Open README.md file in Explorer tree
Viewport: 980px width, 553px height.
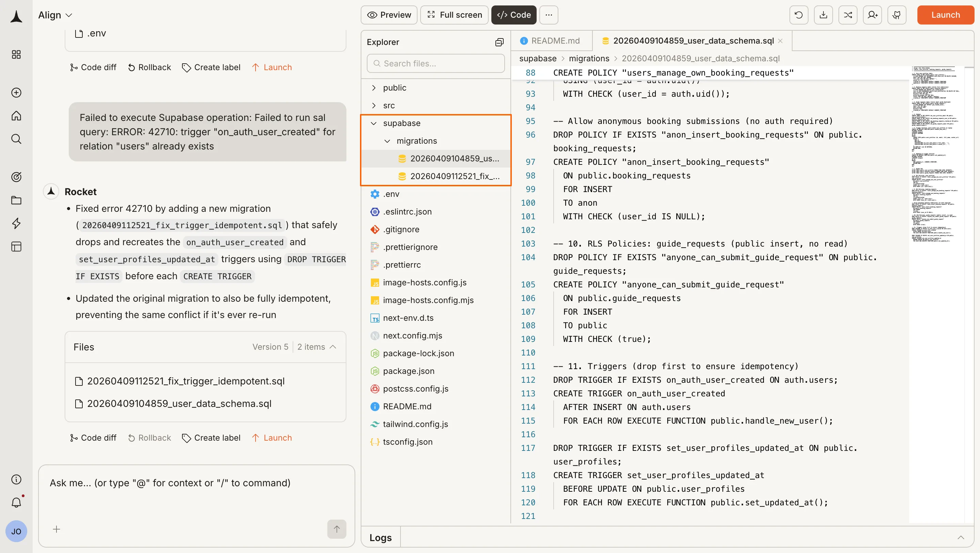pos(436,407)
